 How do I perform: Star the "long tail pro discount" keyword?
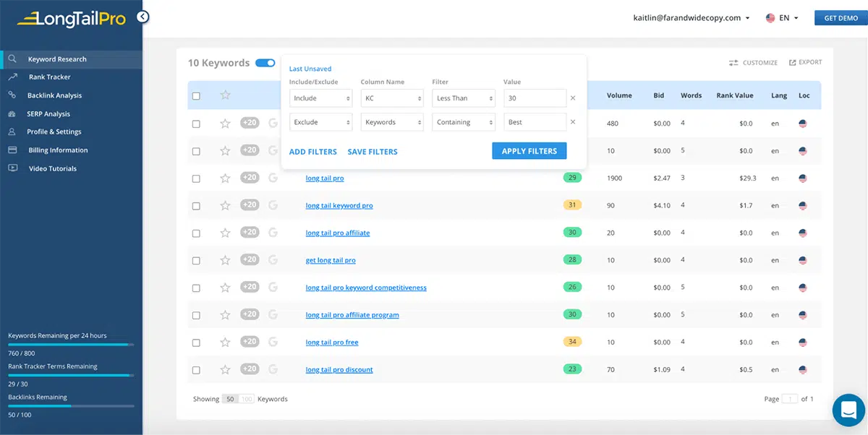(x=225, y=370)
